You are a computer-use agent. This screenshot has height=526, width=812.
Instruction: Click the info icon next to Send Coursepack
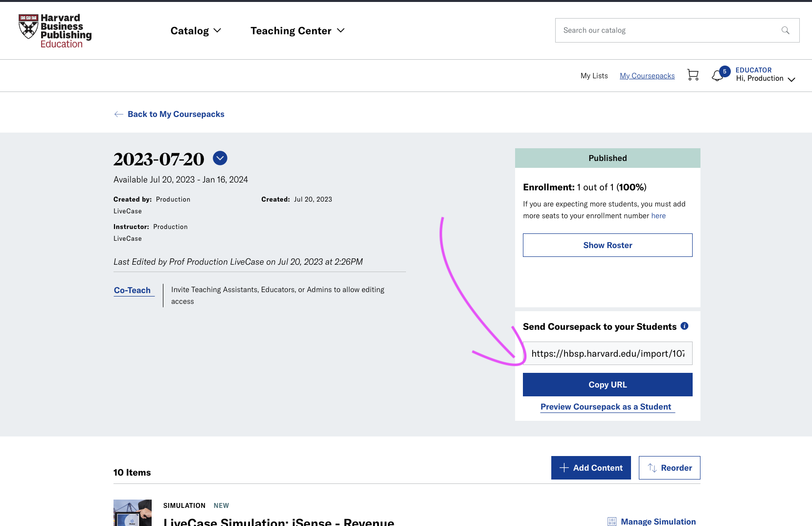pyautogui.click(x=684, y=326)
